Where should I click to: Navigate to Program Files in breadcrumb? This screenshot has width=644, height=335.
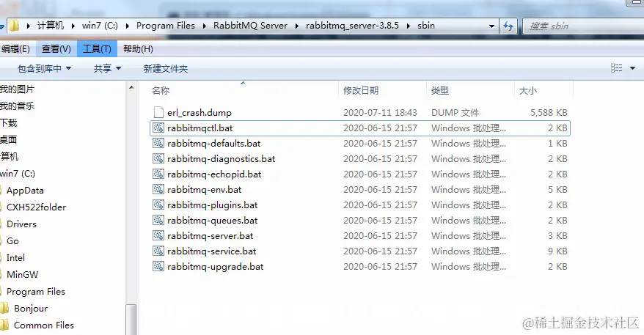tap(166, 26)
